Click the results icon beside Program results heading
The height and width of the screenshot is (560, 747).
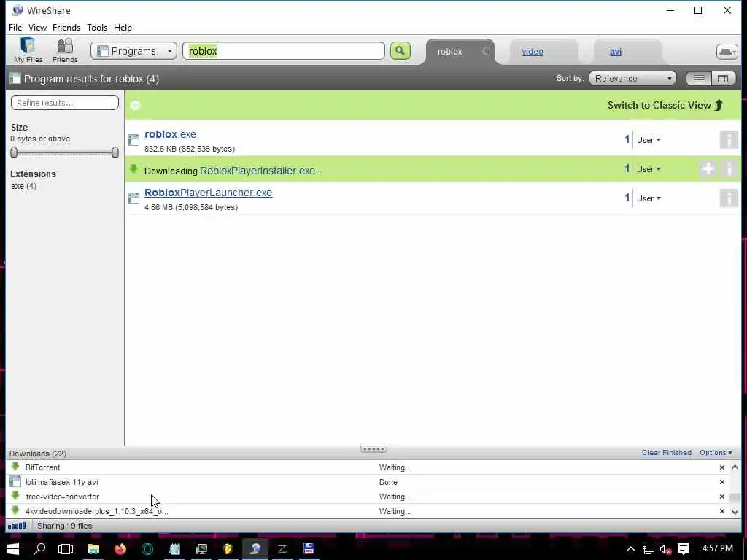coord(15,79)
